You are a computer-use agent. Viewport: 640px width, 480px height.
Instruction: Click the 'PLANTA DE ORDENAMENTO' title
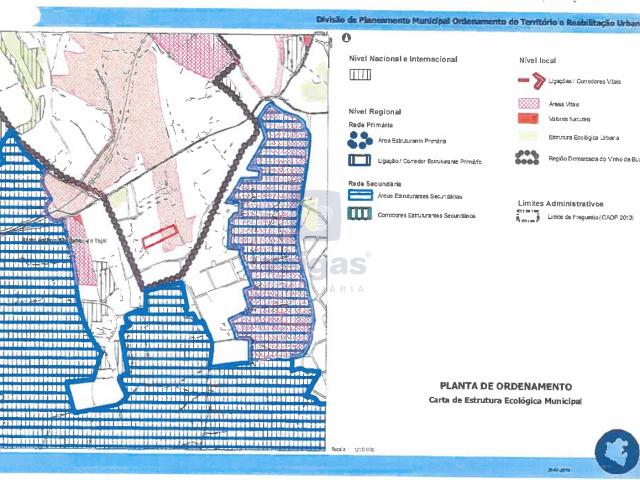[x=506, y=386]
